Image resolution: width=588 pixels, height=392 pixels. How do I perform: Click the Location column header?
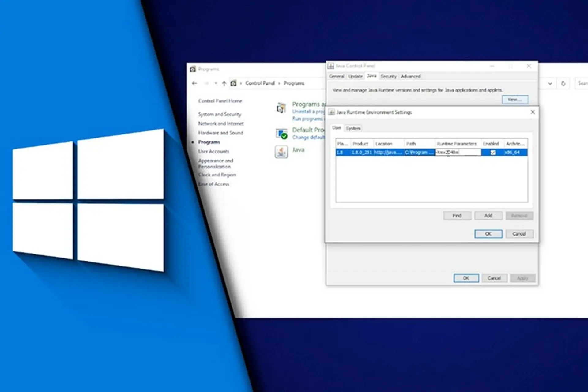pos(388,144)
